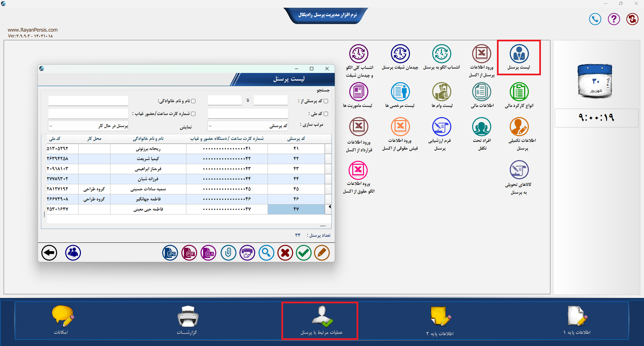Enable شماره کارت ساعت/حضور غیاب checkbox
The image size is (644, 346).
point(193,114)
